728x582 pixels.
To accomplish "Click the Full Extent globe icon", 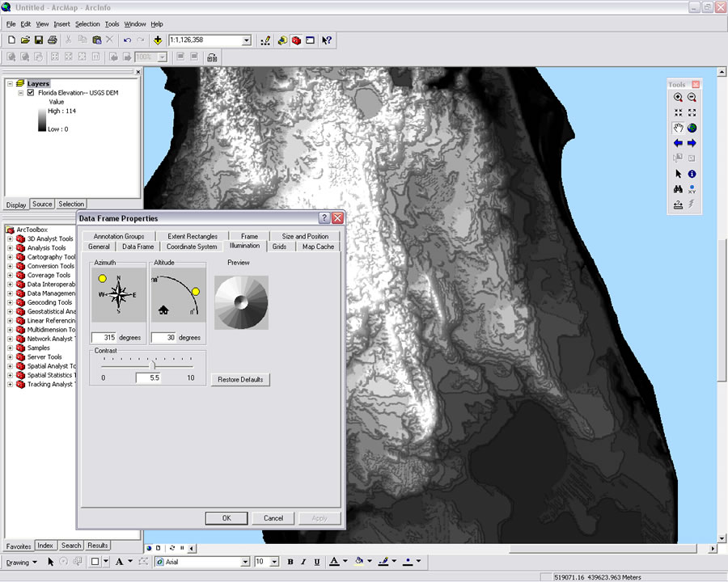I will (x=692, y=128).
